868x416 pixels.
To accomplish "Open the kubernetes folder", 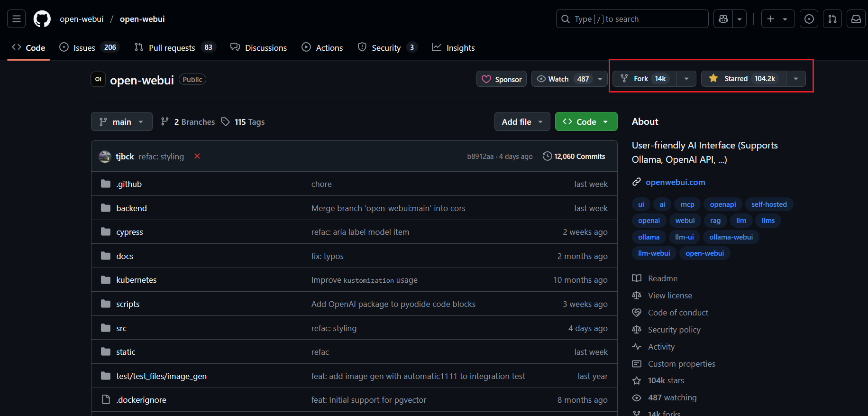I will 137,280.
